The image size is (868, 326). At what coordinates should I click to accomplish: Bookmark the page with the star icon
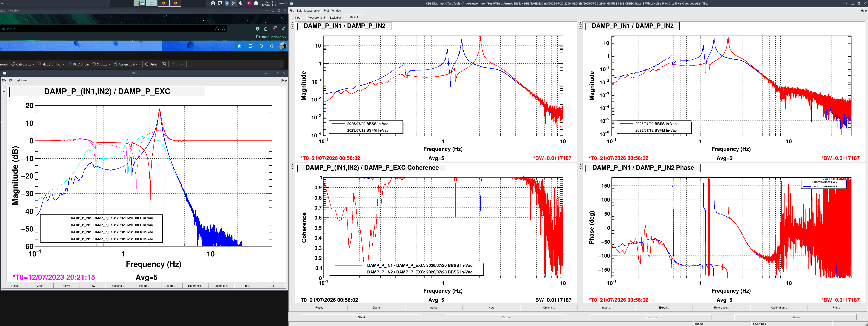click(x=223, y=29)
